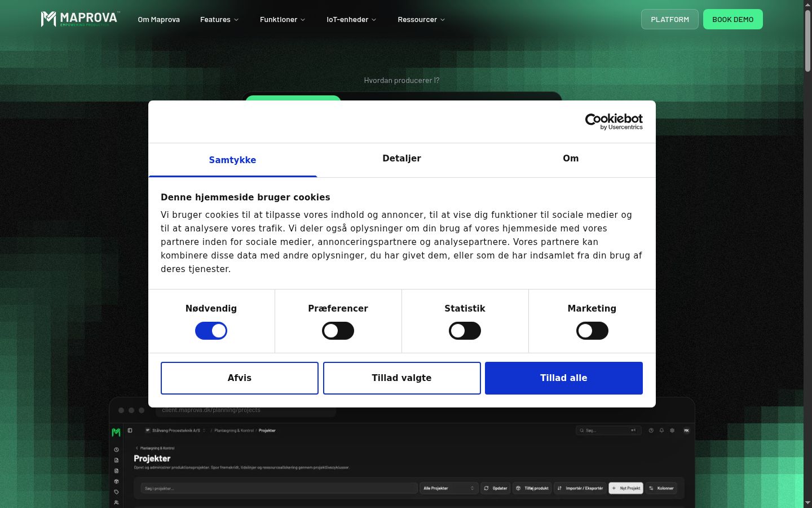
Task: Click the MK user avatar in preview
Action: click(686, 430)
